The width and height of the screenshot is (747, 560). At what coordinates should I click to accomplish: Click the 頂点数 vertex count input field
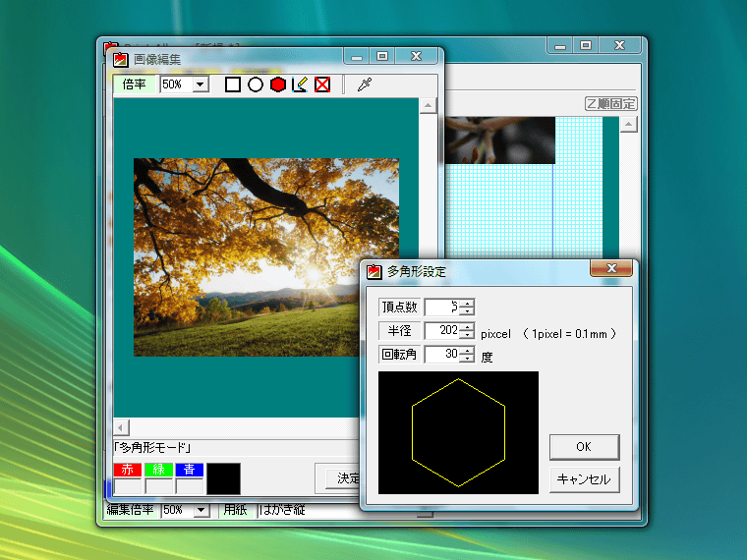[x=442, y=308]
